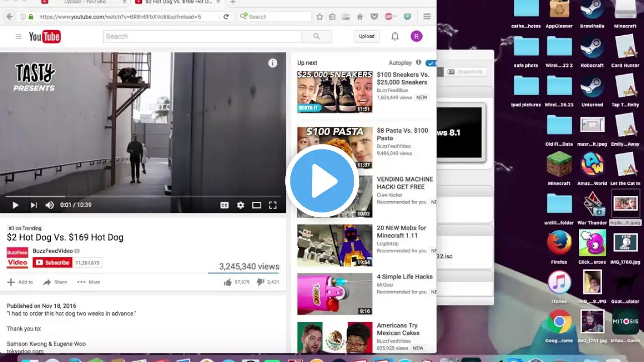The width and height of the screenshot is (644, 362).
Task: Click the notifications bell icon
Action: point(395,36)
